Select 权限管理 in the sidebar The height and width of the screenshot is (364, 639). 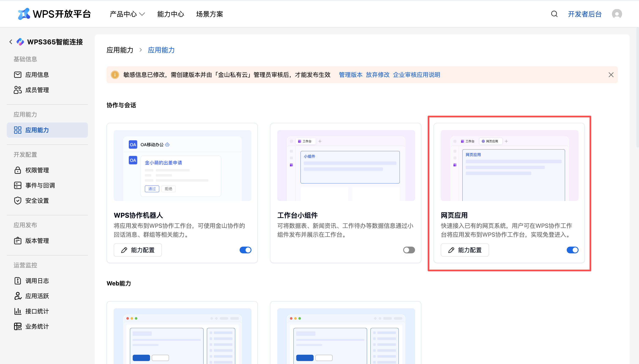[x=47, y=170]
